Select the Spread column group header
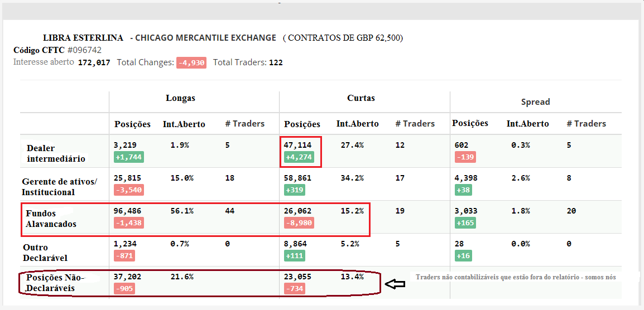 coord(535,102)
